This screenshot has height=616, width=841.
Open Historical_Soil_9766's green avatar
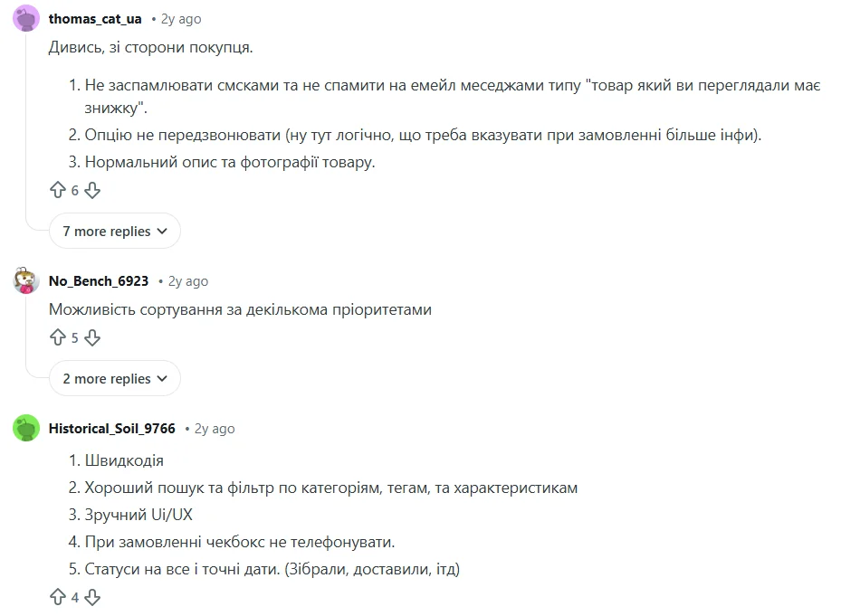pos(26,428)
